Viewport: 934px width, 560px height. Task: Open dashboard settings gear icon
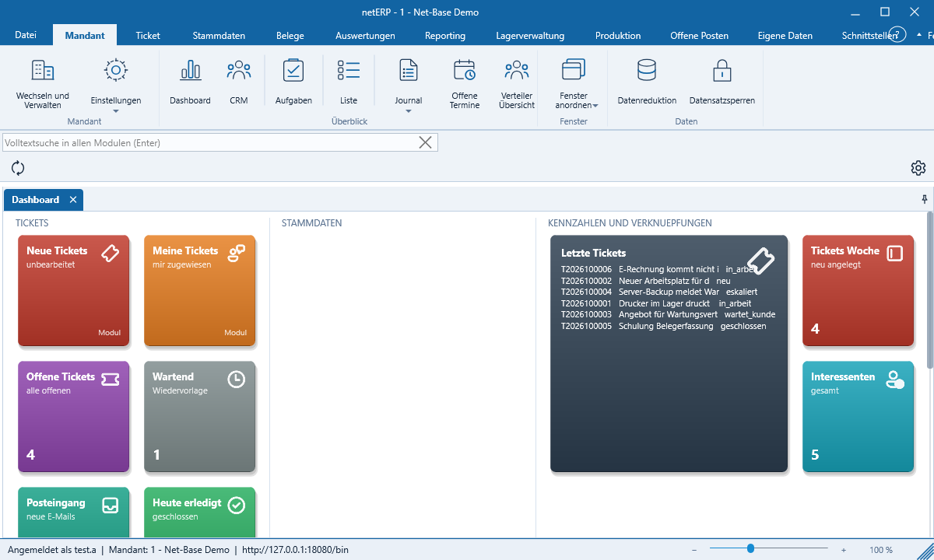click(918, 168)
